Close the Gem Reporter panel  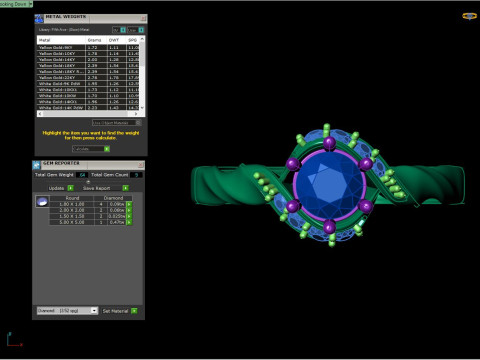141,165
